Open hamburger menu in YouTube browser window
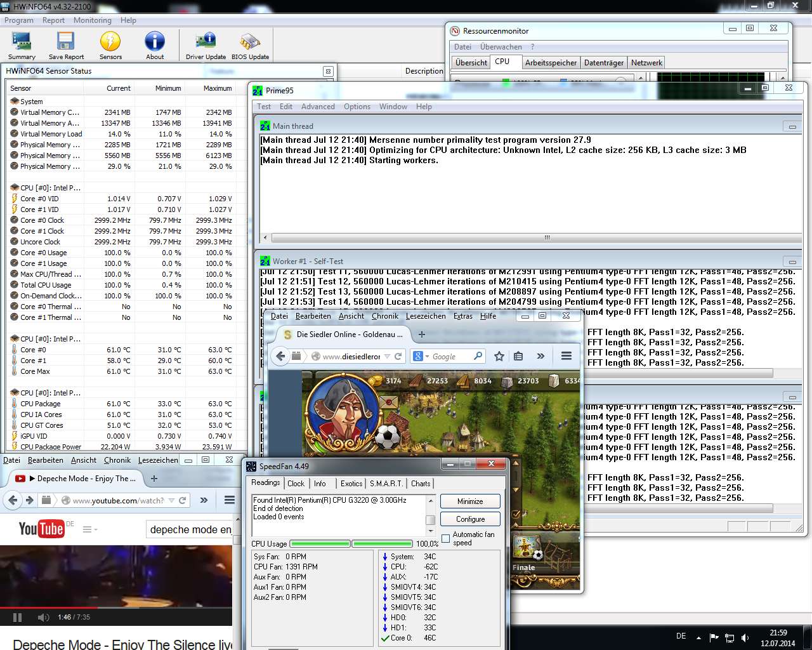The width and height of the screenshot is (812, 650). tap(230, 500)
